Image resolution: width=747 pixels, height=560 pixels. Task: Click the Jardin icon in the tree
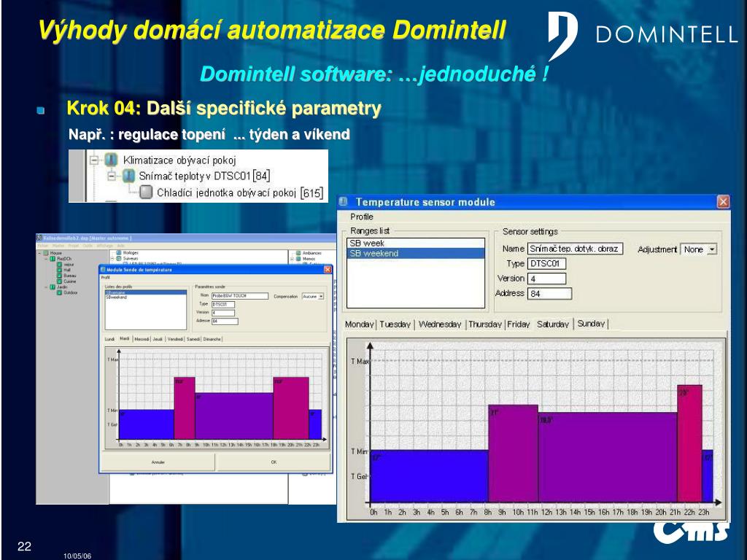[x=53, y=287]
